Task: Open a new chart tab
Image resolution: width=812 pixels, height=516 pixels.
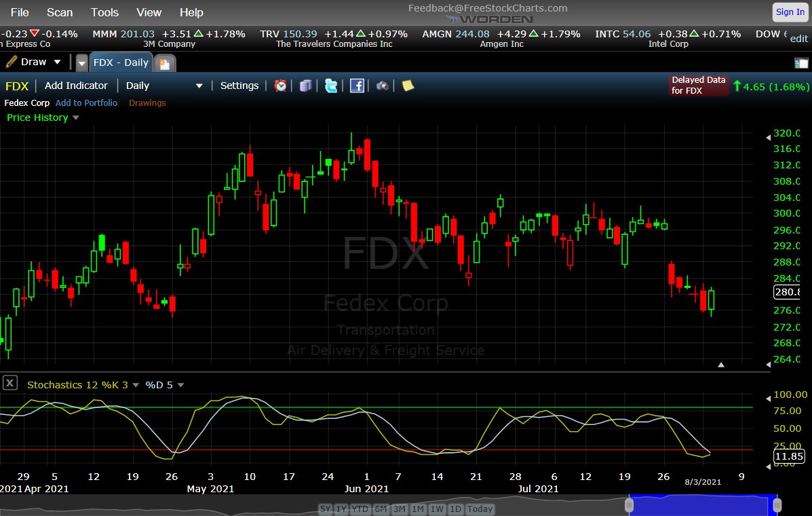Action: point(165,64)
